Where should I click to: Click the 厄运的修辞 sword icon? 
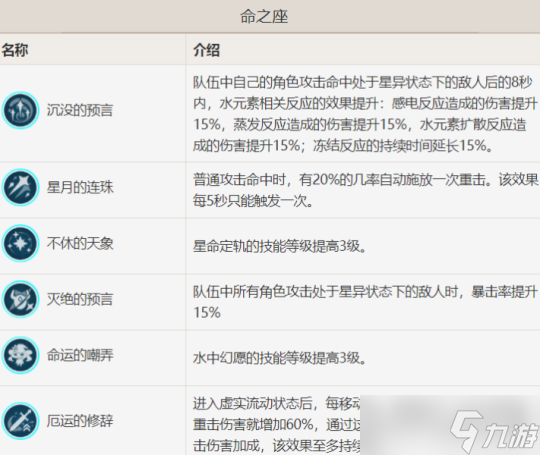pos(20,421)
